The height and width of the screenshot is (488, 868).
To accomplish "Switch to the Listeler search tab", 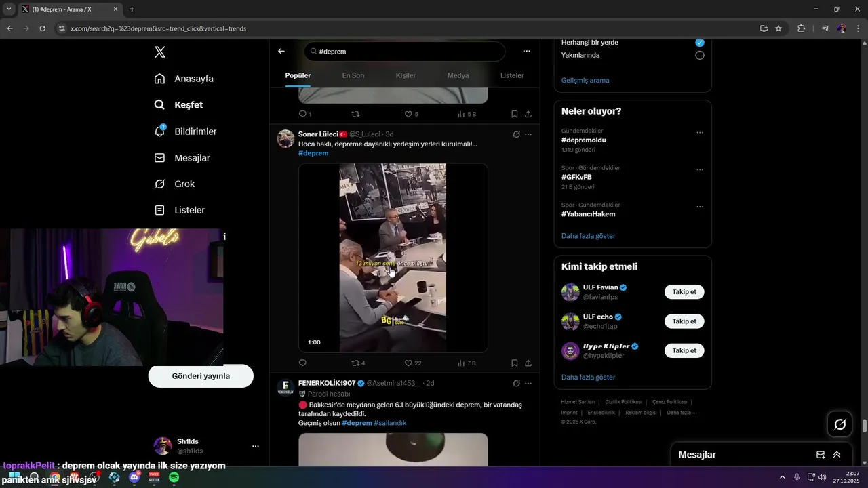I will [512, 75].
